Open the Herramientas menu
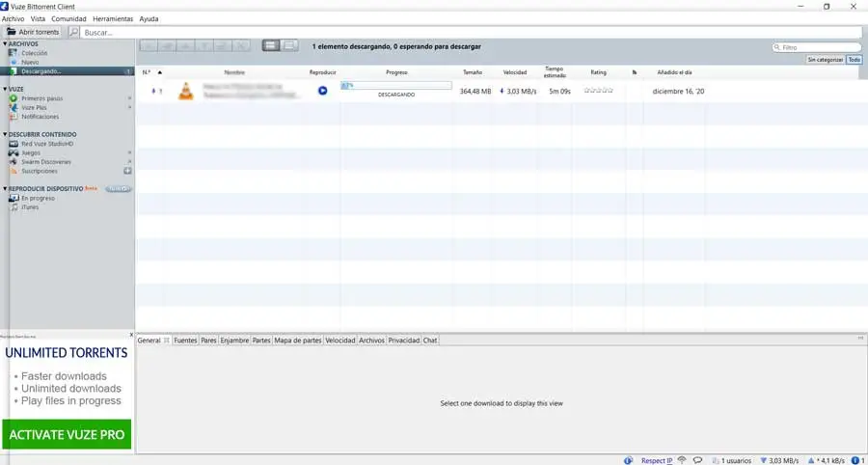The width and height of the screenshot is (868, 465). coord(113,19)
